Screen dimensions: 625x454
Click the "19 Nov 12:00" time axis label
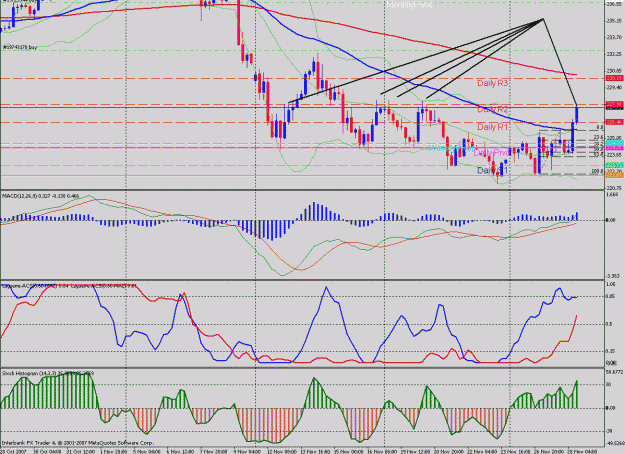[415, 452]
